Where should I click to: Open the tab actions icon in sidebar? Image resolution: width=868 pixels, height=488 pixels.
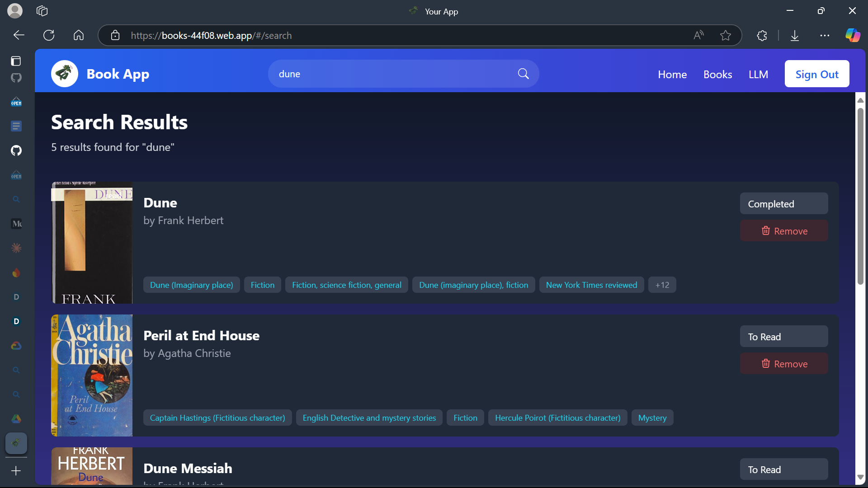coord(16,61)
